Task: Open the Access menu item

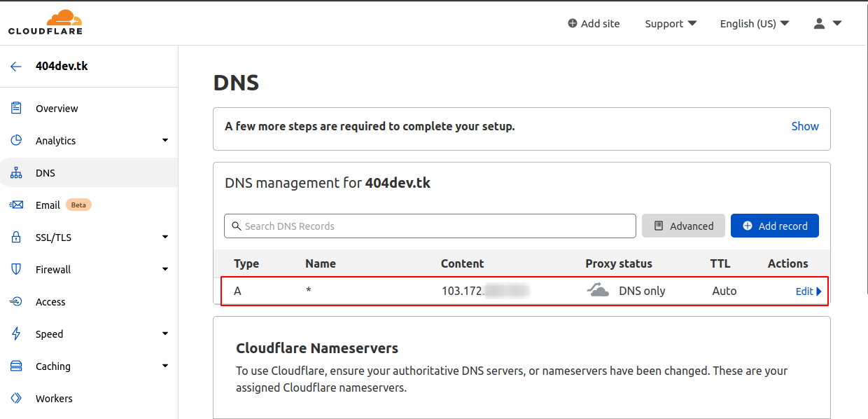Action: 50,301
